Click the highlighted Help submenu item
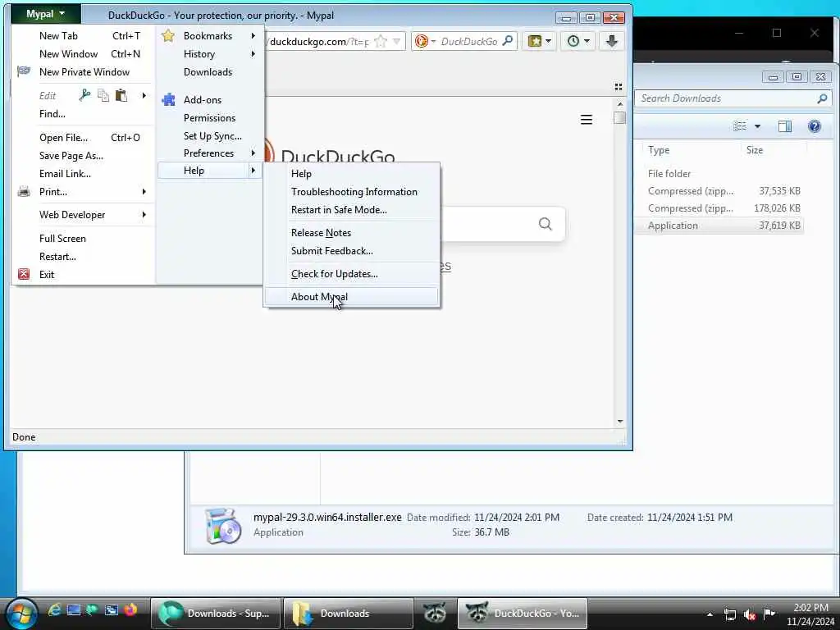 click(209, 171)
